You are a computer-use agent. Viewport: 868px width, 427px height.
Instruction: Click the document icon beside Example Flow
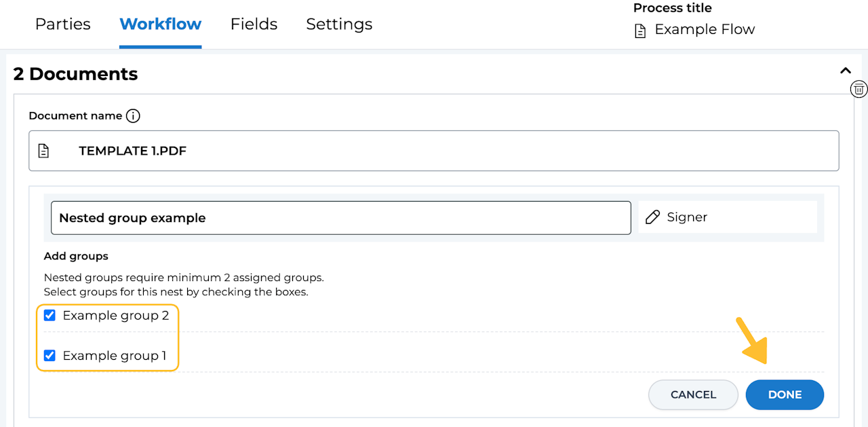click(x=640, y=31)
